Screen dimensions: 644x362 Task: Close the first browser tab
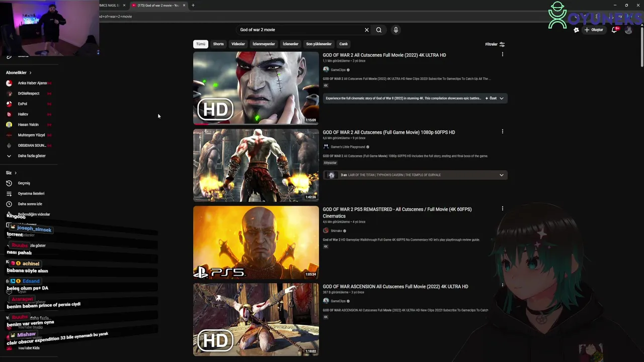tap(124, 6)
